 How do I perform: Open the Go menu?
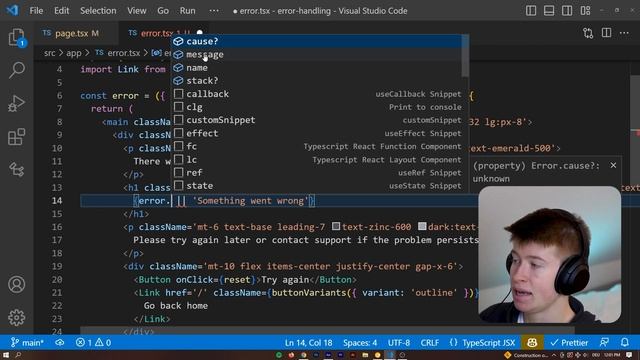point(163,11)
